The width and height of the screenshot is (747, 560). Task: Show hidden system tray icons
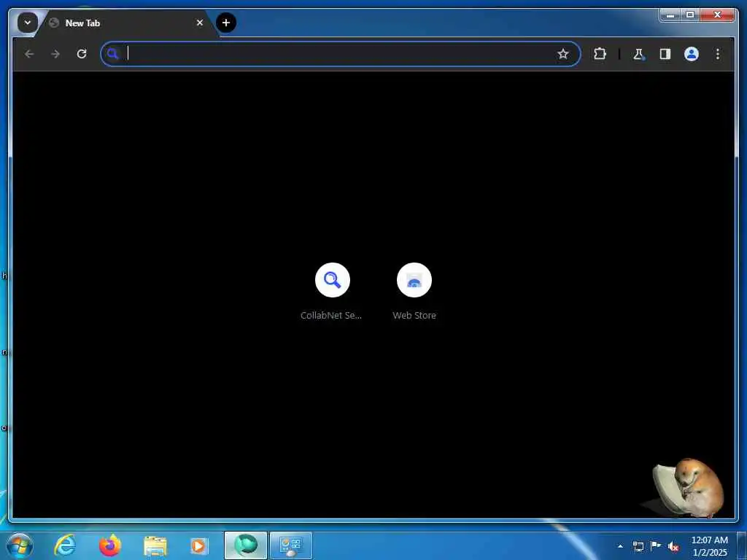pos(620,546)
